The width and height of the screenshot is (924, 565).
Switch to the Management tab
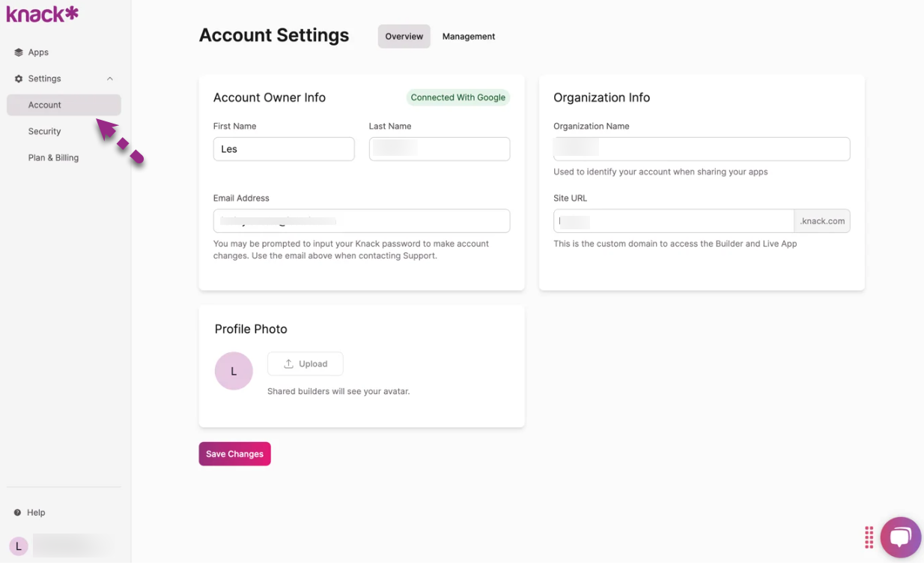(x=468, y=37)
